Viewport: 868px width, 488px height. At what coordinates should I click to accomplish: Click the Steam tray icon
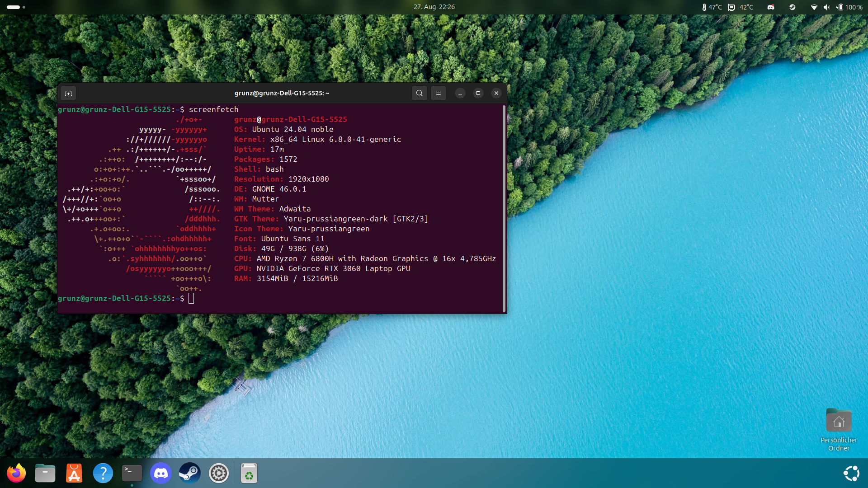[x=792, y=7]
